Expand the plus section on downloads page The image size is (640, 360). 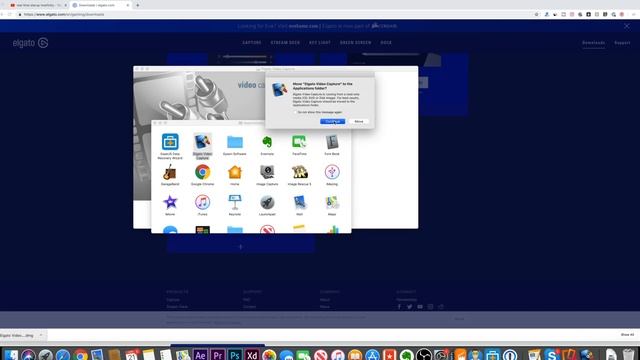(x=240, y=247)
